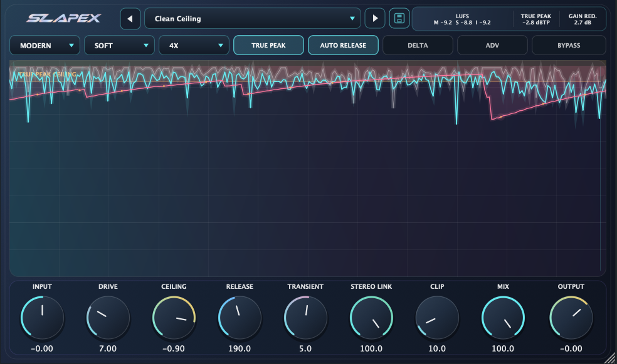Click the CLIP value 10.0
617x364 pixels.
(437, 349)
